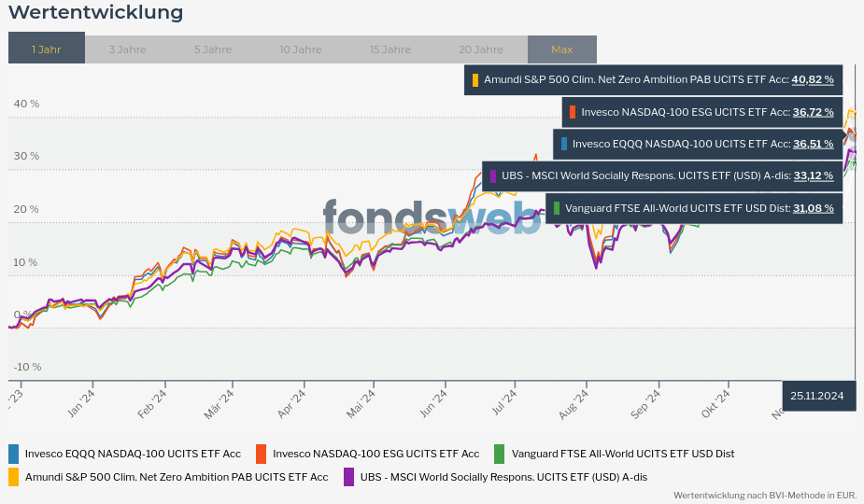Click the yellow Amundi S&P 500 legend swatch
Viewport: 864px width, 504px height.
click(13, 477)
